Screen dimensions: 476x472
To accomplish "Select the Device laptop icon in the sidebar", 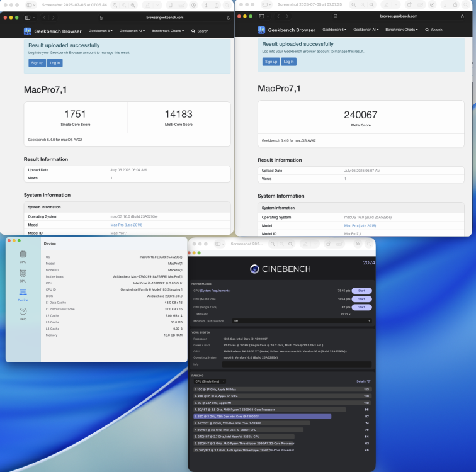I will click(23, 292).
